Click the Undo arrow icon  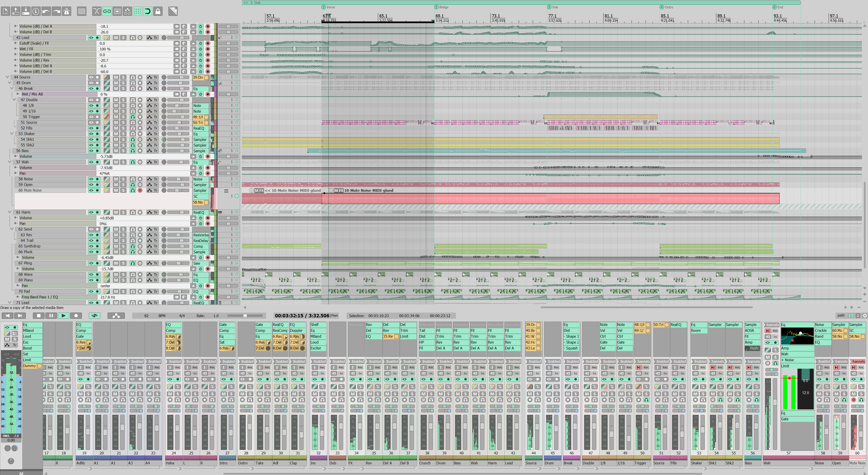coord(46,12)
